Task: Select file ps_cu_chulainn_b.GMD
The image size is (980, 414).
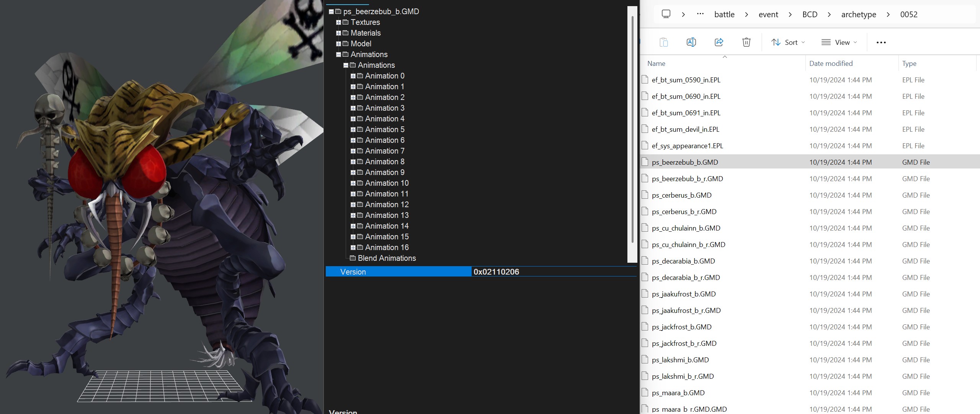Action: pos(686,228)
